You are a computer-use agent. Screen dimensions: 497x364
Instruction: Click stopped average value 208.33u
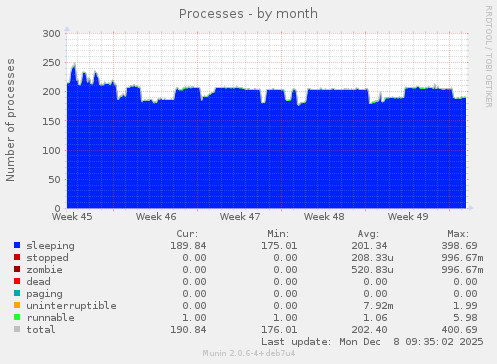(372, 258)
